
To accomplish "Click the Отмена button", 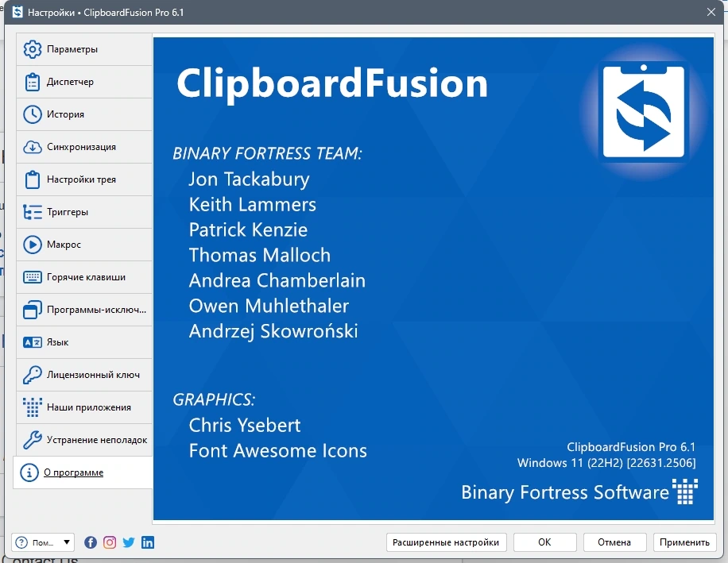I will click(x=614, y=542).
